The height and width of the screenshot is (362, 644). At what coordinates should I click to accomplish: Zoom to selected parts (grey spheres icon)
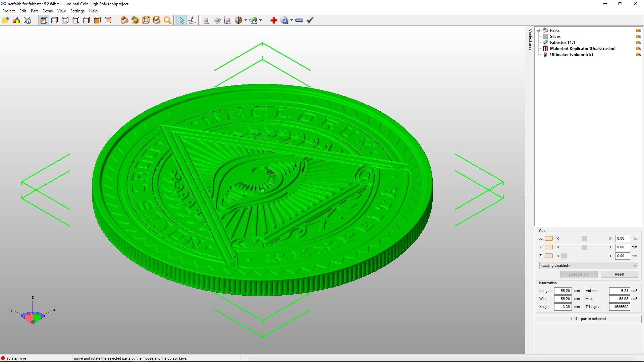(x=124, y=20)
